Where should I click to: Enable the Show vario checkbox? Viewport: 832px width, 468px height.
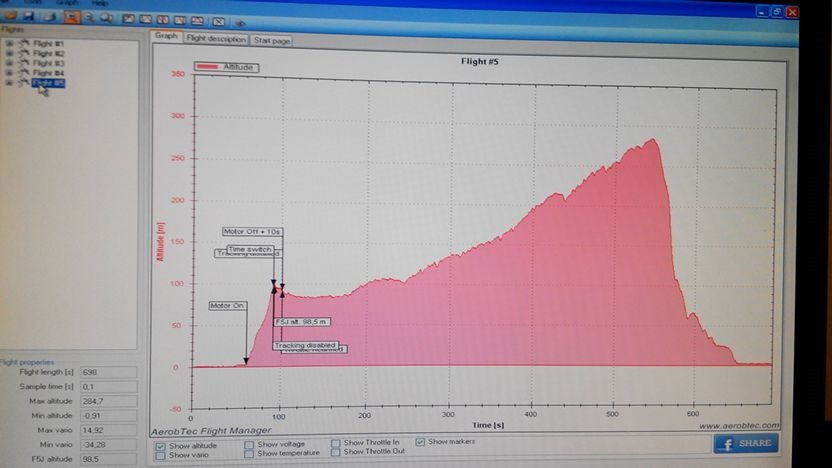coord(162,454)
